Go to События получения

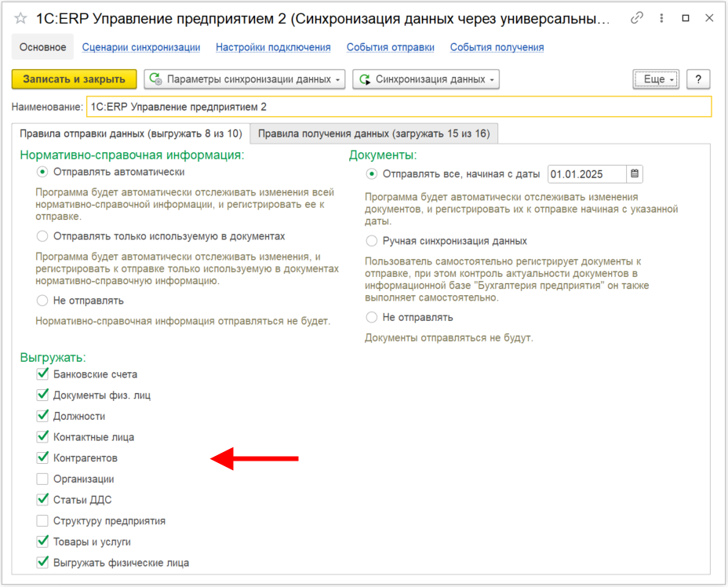(x=497, y=47)
